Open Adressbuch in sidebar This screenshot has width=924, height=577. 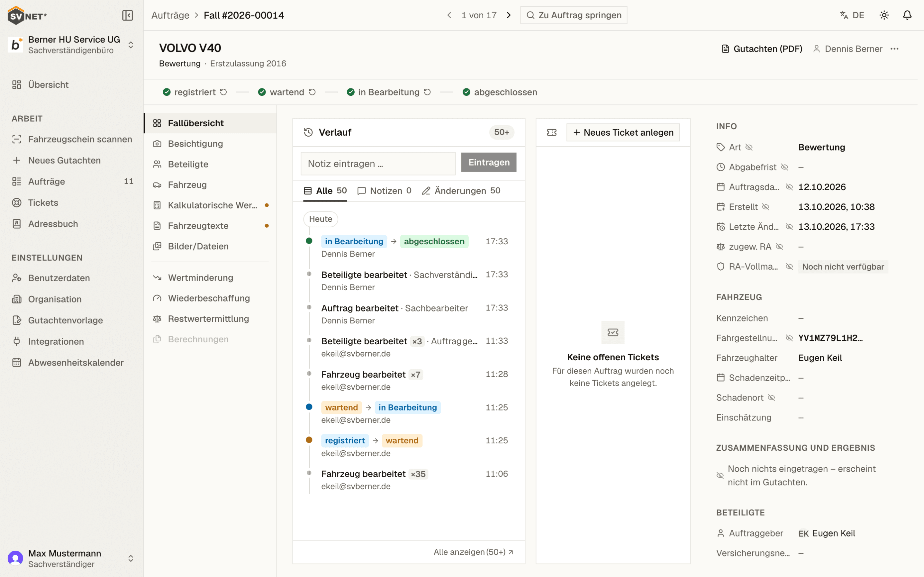72,224
